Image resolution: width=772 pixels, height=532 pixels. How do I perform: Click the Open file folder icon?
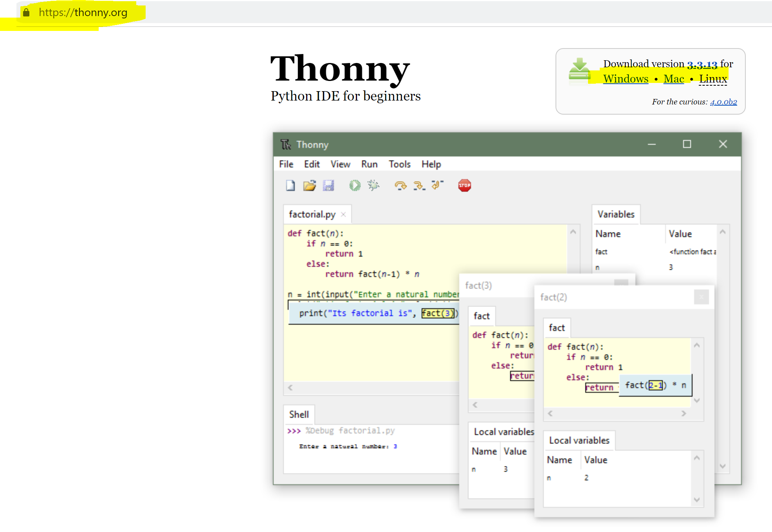[x=309, y=185]
